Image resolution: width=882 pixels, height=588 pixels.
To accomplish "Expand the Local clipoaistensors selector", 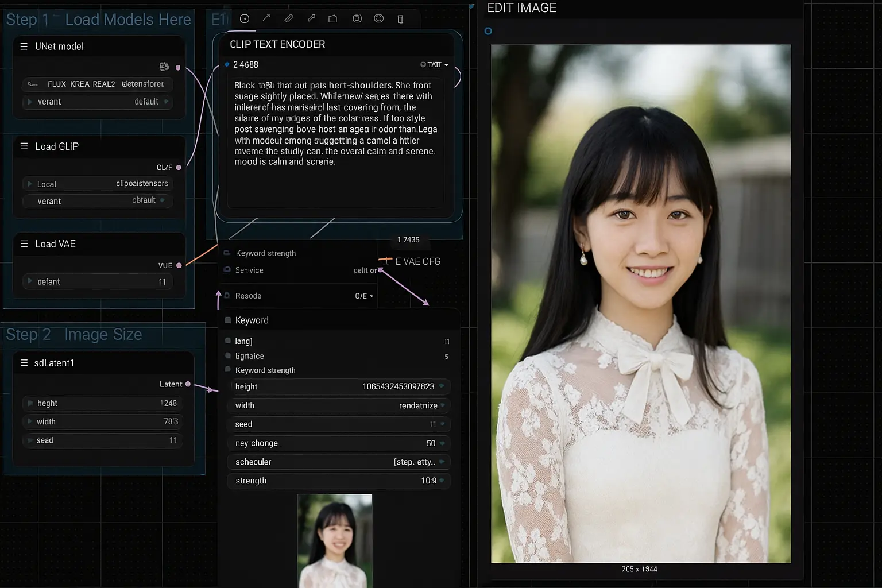I will tap(98, 184).
